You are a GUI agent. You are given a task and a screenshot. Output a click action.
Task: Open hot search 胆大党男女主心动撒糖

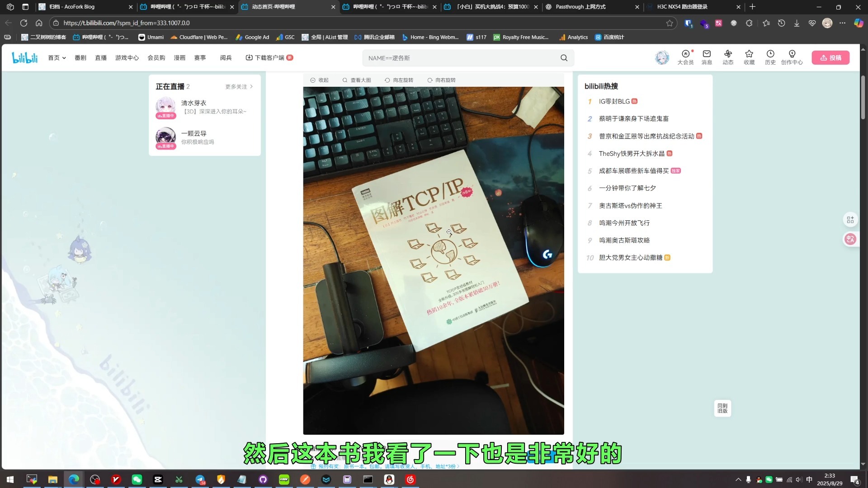631,258
